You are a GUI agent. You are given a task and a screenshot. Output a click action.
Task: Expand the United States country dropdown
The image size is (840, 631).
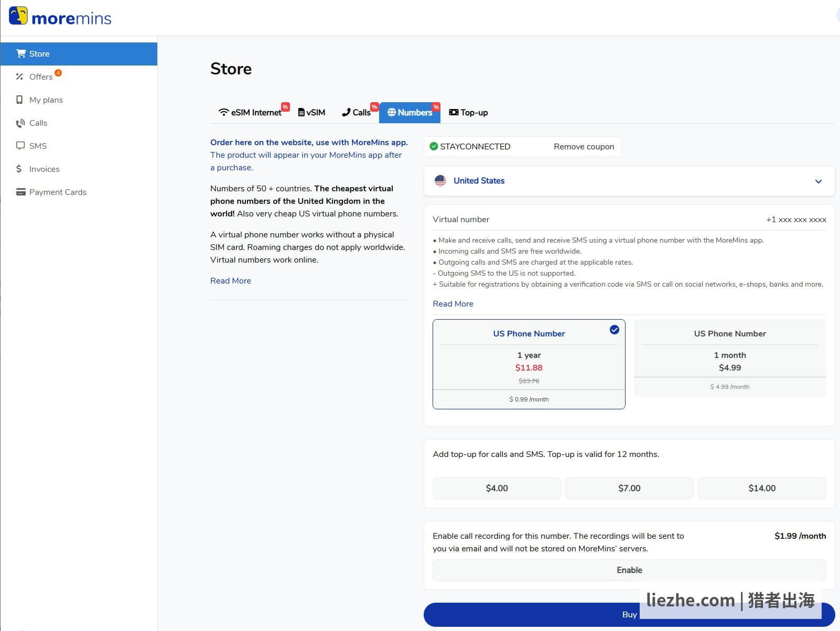629,181
